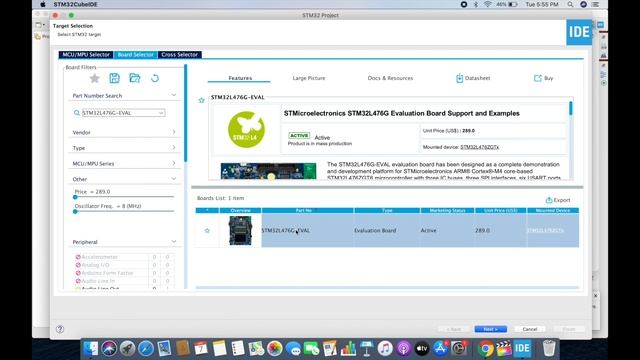This screenshot has width=640, height=360.
Task: Open Siri from the dock
Action: [109, 349]
